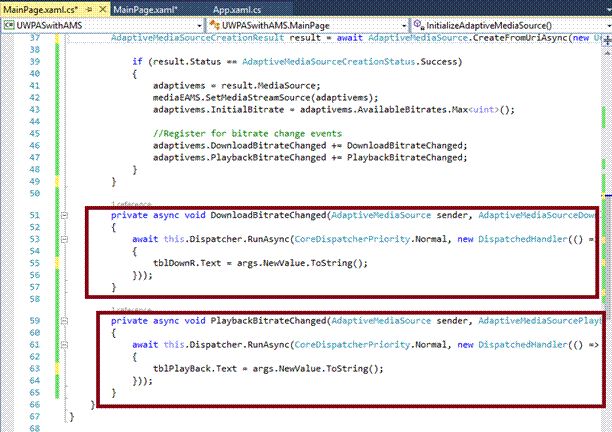Click 'CoreDispatcherPriority' on line 53
This screenshot has height=432, width=612.
(352, 239)
